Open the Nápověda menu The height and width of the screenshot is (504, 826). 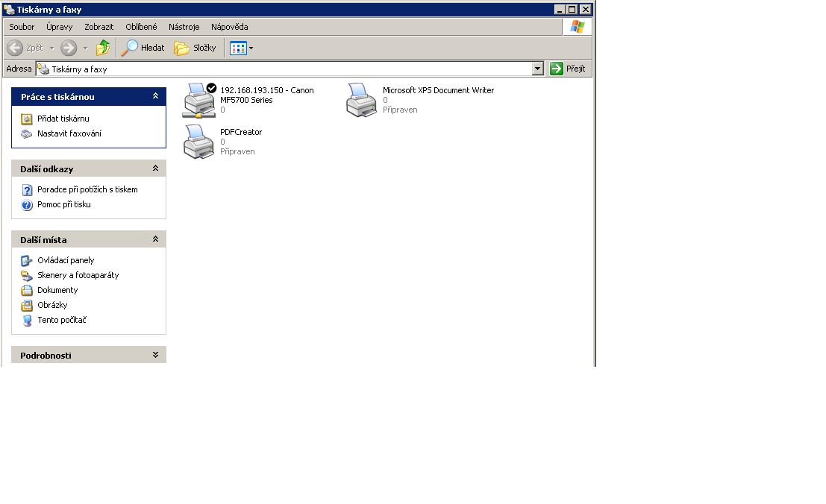(230, 27)
